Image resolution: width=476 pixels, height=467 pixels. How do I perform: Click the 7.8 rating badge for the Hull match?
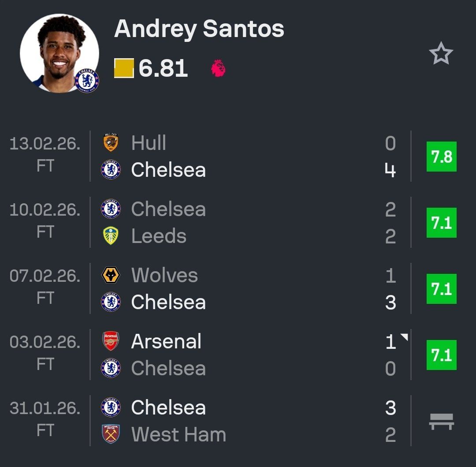click(x=441, y=156)
